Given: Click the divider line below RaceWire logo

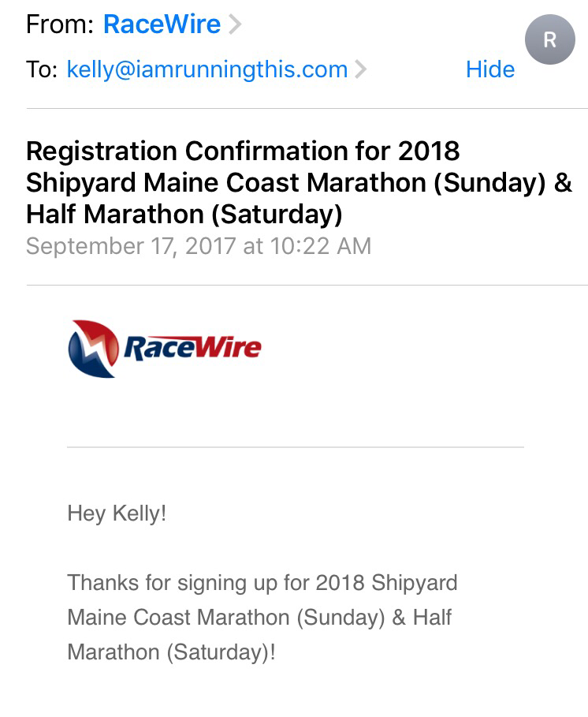Looking at the screenshot, I should coord(295,447).
